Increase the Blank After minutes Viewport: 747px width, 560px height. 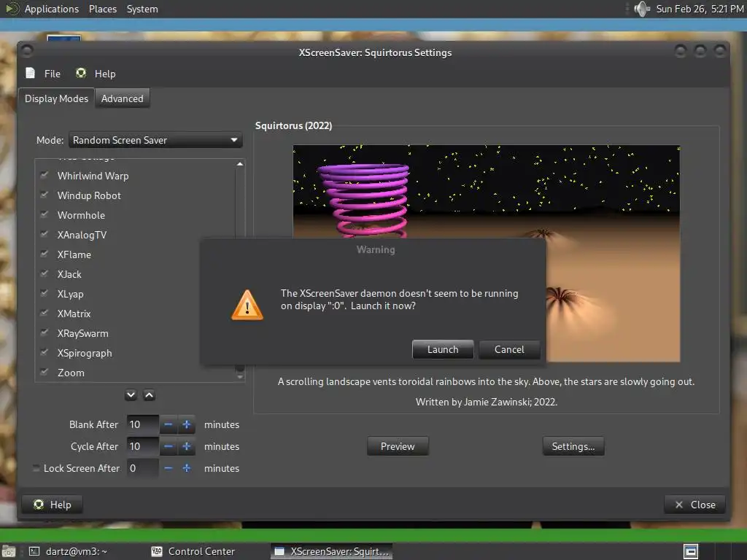(187, 424)
